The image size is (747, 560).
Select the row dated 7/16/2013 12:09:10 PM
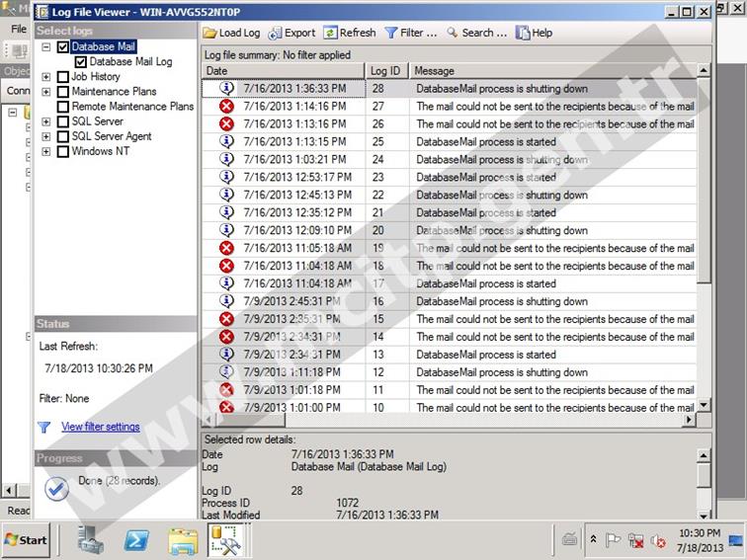pos(450,230)
